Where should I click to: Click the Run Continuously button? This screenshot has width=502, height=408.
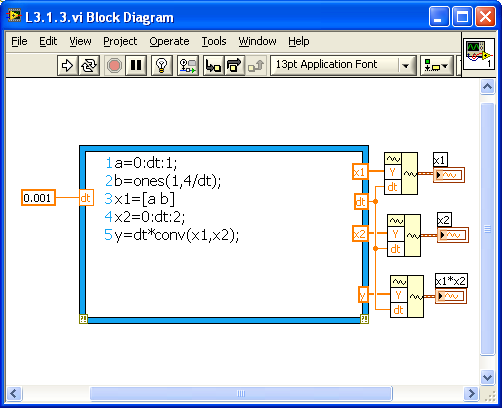click(89, 65)
